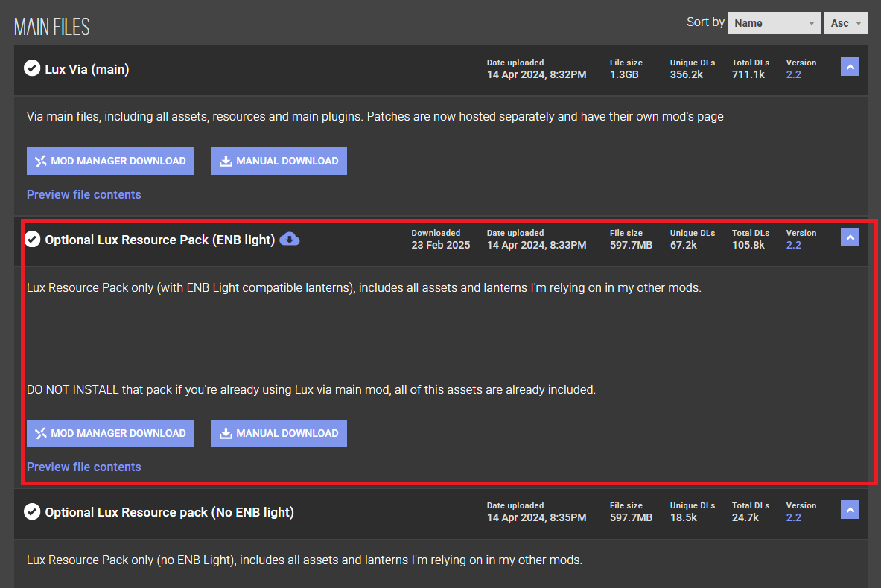
Task: Collapse the Lux Via (main) file section
Action: 850,67
